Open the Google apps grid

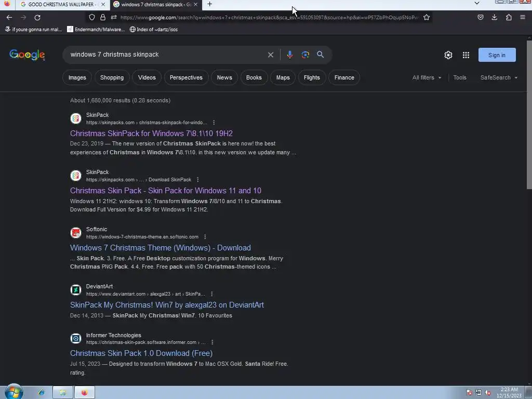(466, 55)
